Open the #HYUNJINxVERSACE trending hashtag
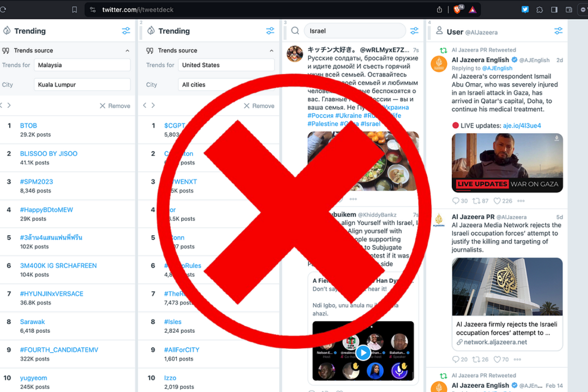 [51, 294]
